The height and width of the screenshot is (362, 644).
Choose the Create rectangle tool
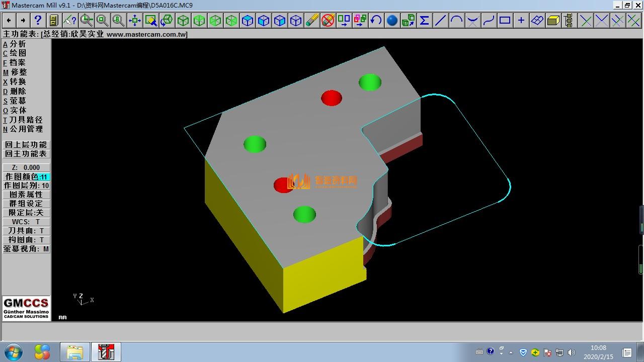point(505,20)
